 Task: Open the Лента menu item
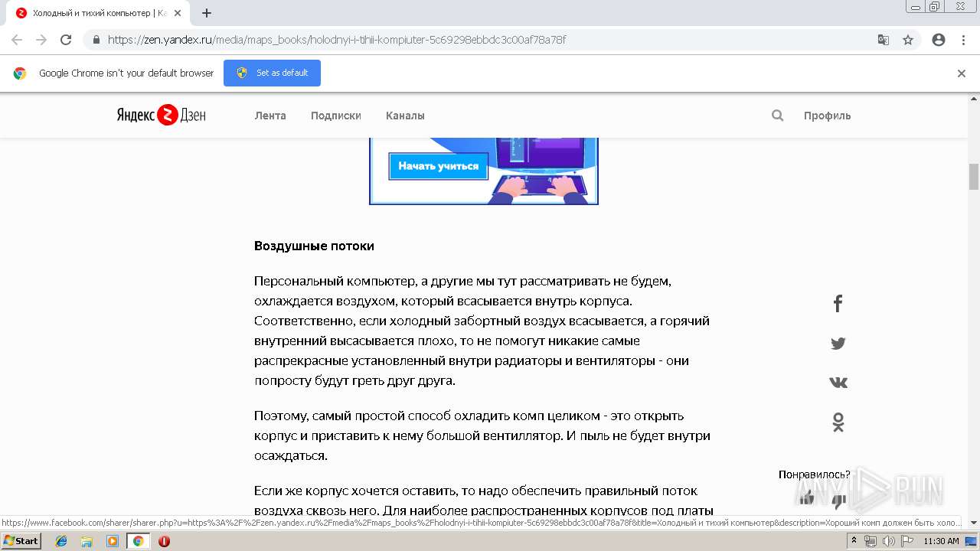(270, 116)
